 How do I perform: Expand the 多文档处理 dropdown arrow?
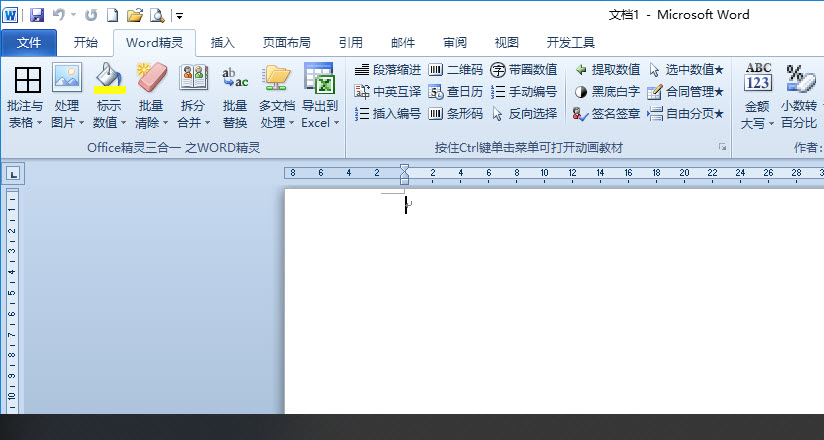[292, 124]
